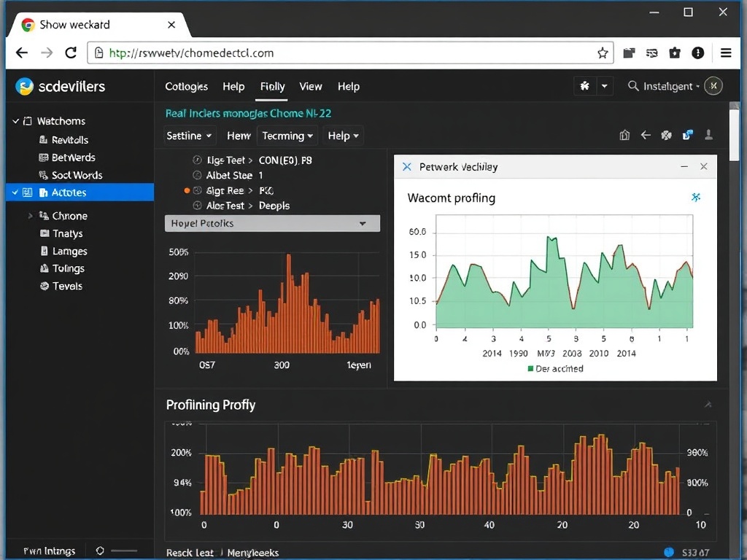Image resolution: width=747 pixels, height=560 pixels.
Task: Click the home icon in the toolbar
Action: [624, 136]
